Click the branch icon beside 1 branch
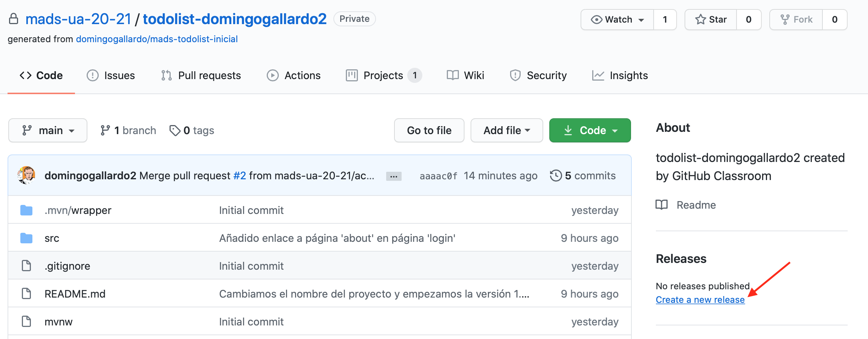This screenshot has height=339, width=868. pyautogui.click(x=105, y=130)
